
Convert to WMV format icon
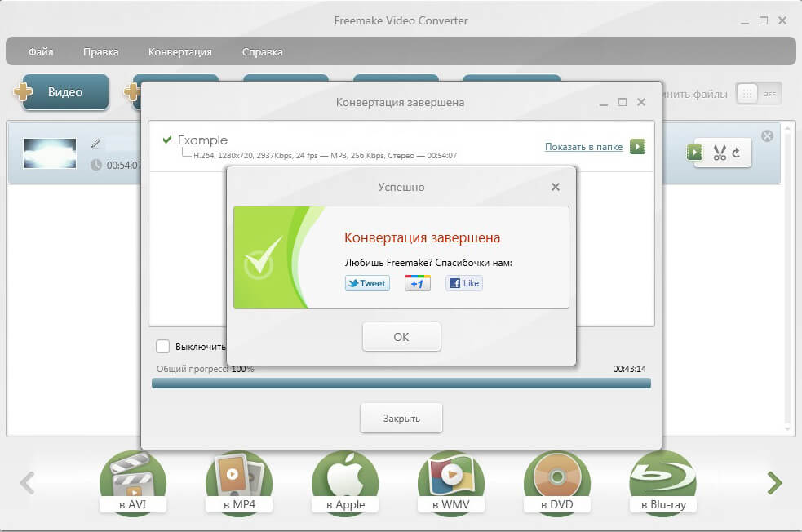click(451, 482)
